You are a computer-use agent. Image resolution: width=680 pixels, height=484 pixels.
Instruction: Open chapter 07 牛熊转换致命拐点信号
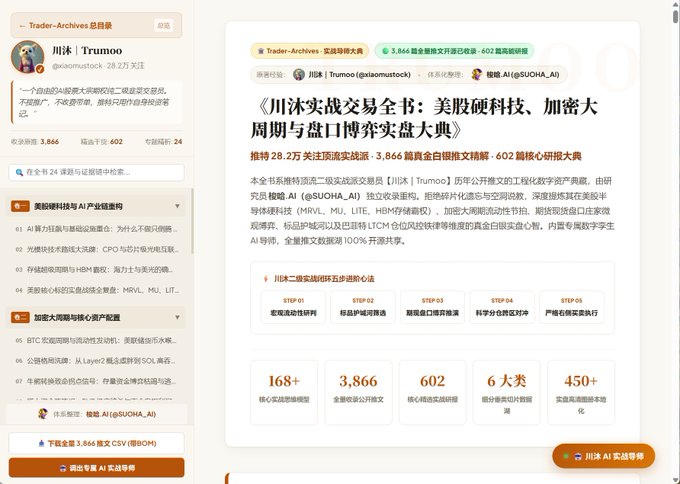(96, 381)
